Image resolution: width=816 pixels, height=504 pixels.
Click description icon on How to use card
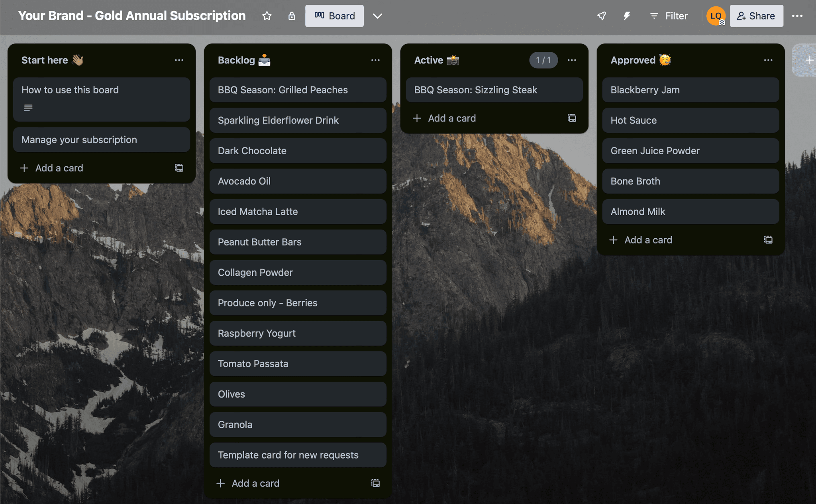tap(28, 108)
